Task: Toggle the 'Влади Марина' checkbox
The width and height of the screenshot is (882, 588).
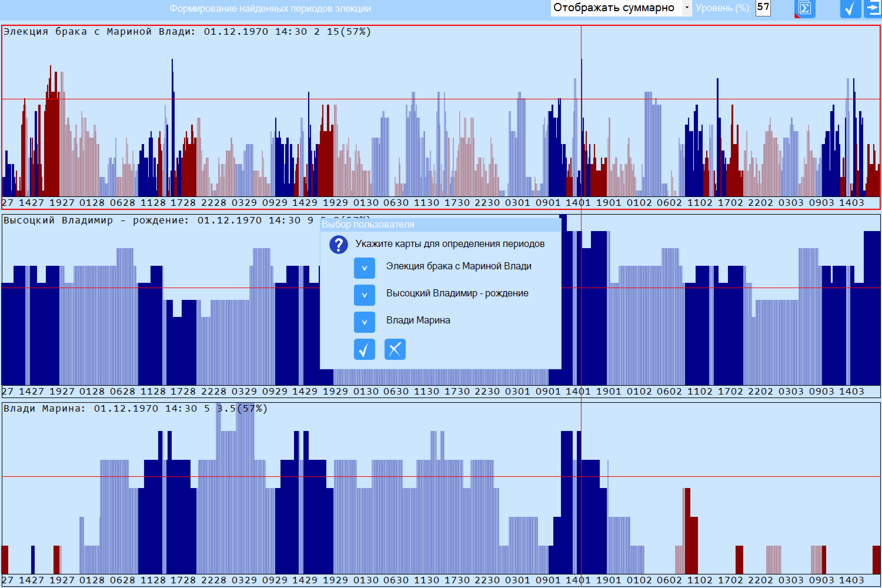Action: pos(364,322)
